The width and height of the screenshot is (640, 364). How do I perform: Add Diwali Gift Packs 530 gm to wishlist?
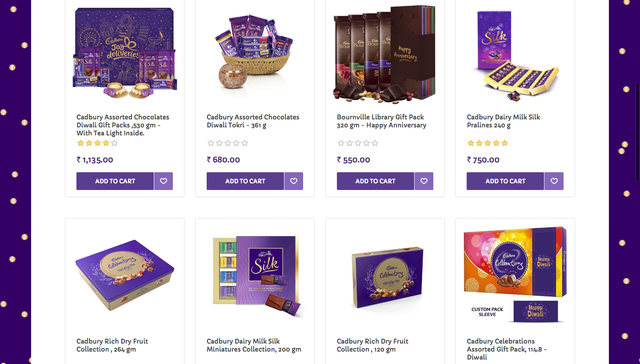[164, 181]
